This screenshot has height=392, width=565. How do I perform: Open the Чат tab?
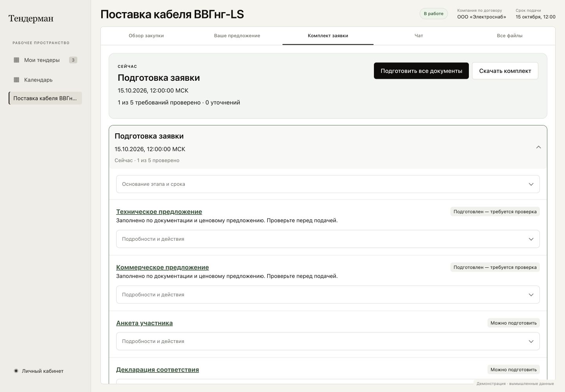pyautogui.click(x=419, y=36)
